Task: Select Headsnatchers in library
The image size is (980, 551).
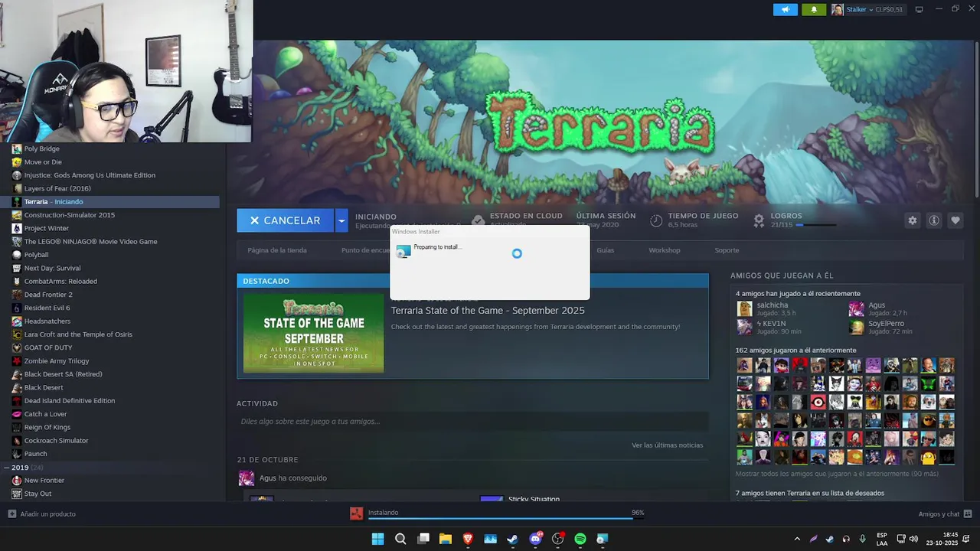Action: coord(47,321)
